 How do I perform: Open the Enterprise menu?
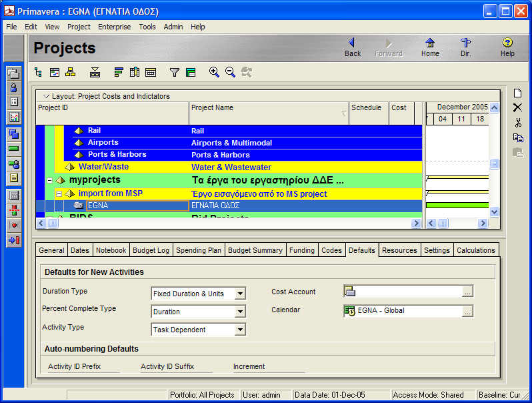pyautogui.click(x=115, y=27)
